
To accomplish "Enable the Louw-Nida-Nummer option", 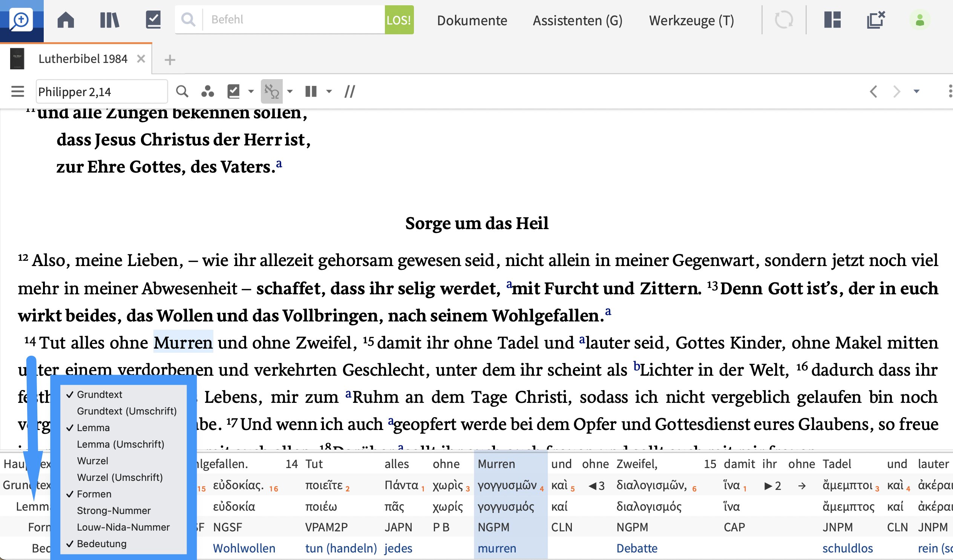I will pyautogui.click(x=123, y=528).
